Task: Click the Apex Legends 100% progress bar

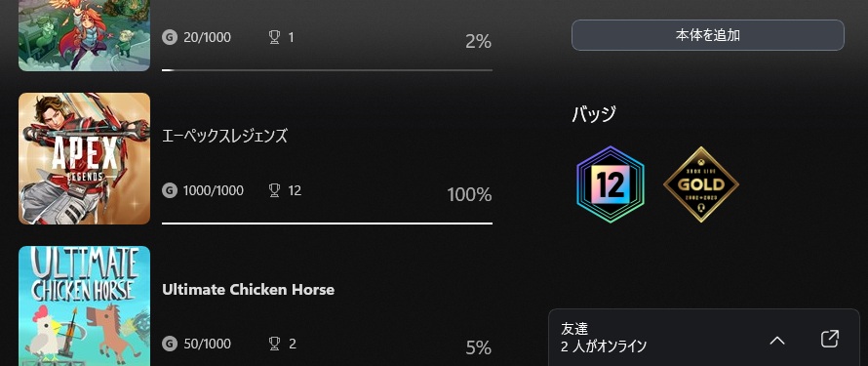Action: click(x=327, y=224)
